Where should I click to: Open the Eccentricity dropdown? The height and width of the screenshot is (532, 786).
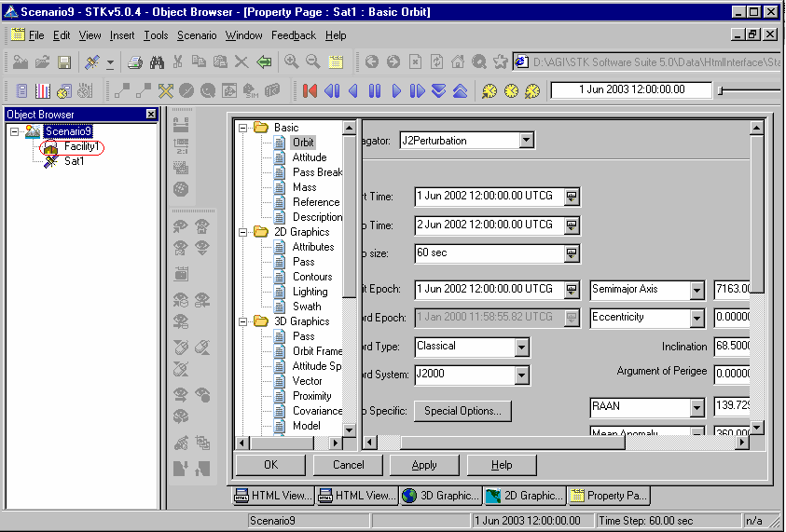[x=696, y=318]
